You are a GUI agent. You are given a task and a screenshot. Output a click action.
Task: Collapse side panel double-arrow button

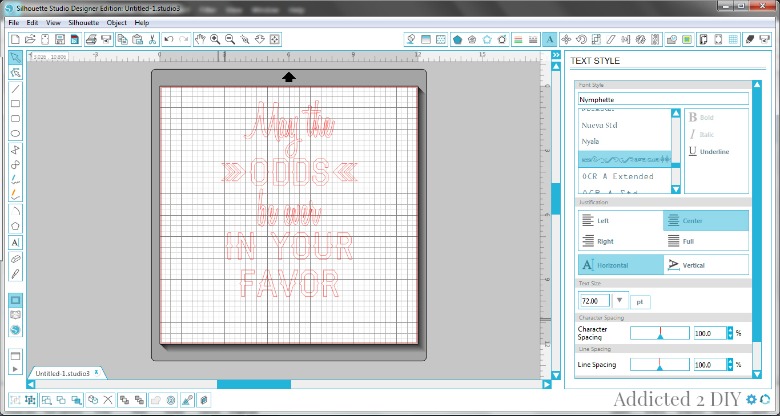(x=556, y=55)
